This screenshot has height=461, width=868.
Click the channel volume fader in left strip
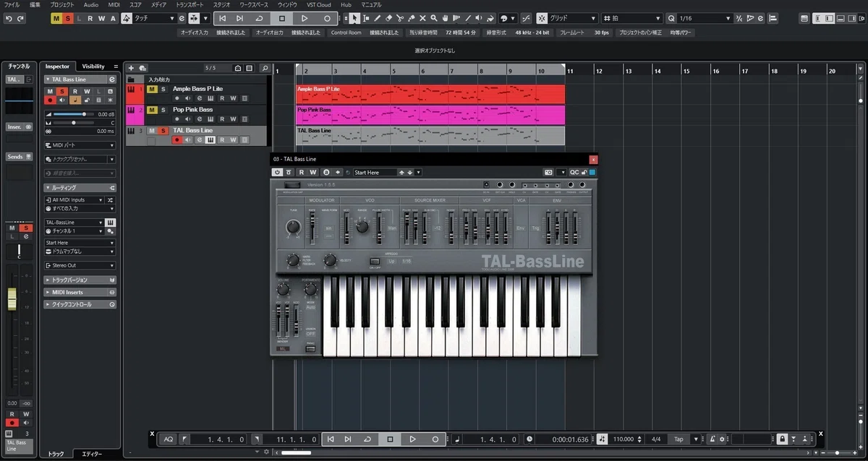[x=12, y=298]
